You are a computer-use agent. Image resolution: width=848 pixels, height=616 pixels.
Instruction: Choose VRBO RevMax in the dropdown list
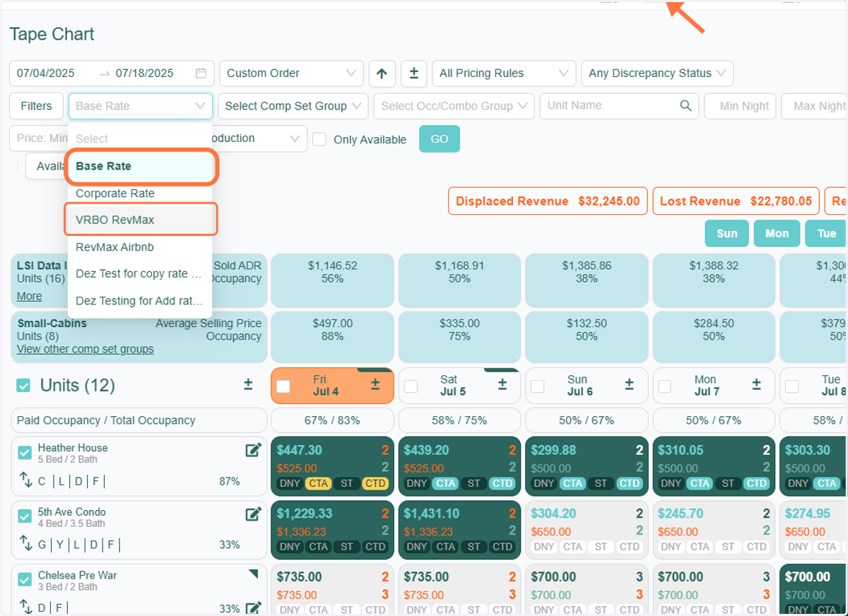140,220
